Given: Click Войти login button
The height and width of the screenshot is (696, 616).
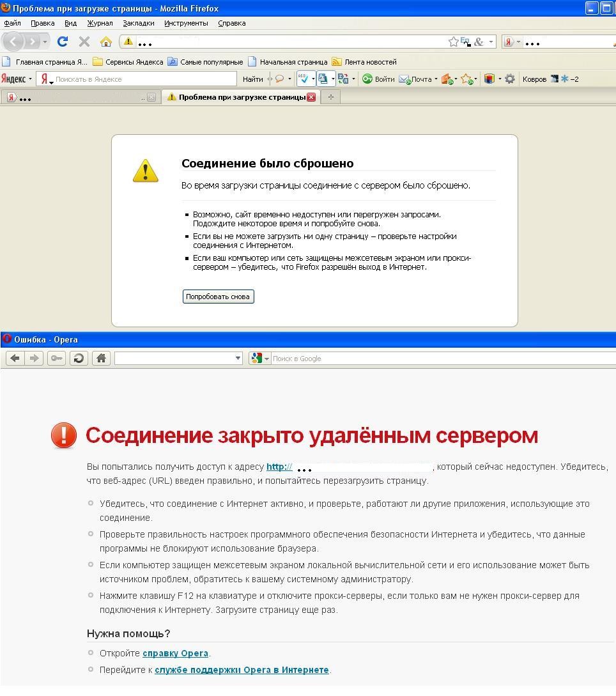Looking at the screenshot, I should pyautogui.click(x=378, y=79).
